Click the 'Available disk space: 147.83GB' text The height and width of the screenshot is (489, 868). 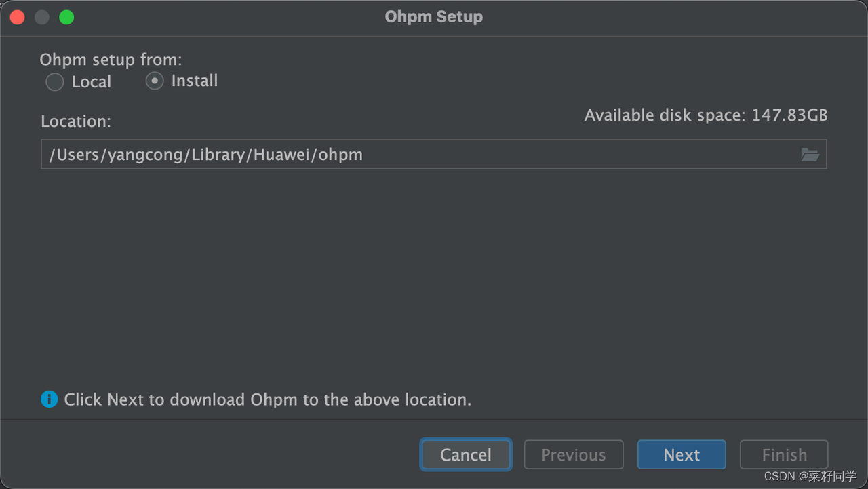[x=706, y=115]
